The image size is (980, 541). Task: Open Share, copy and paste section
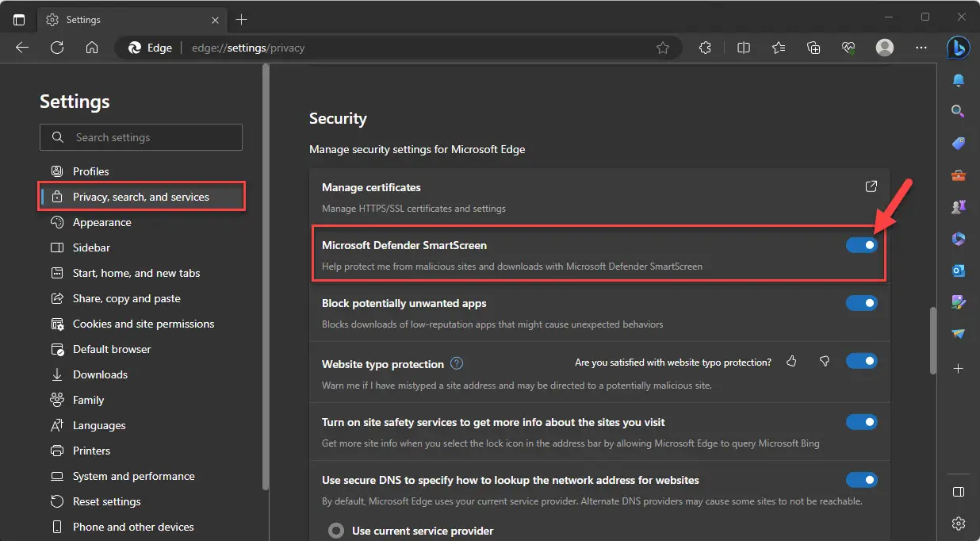tap(141, 298)
